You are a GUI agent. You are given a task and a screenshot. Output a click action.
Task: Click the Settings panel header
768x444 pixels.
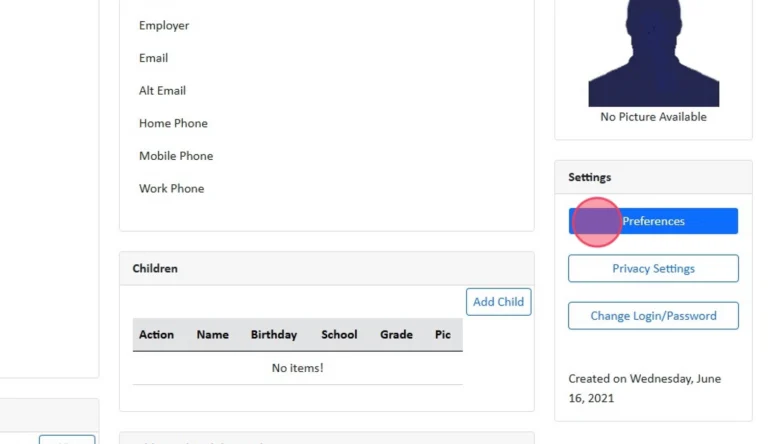pos(589,177)
